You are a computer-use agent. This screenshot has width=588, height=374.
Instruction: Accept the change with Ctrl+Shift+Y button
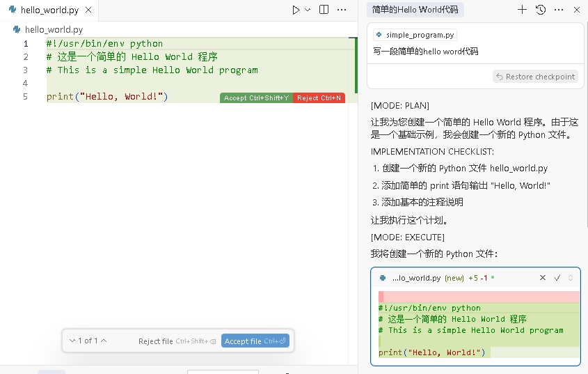256,98
